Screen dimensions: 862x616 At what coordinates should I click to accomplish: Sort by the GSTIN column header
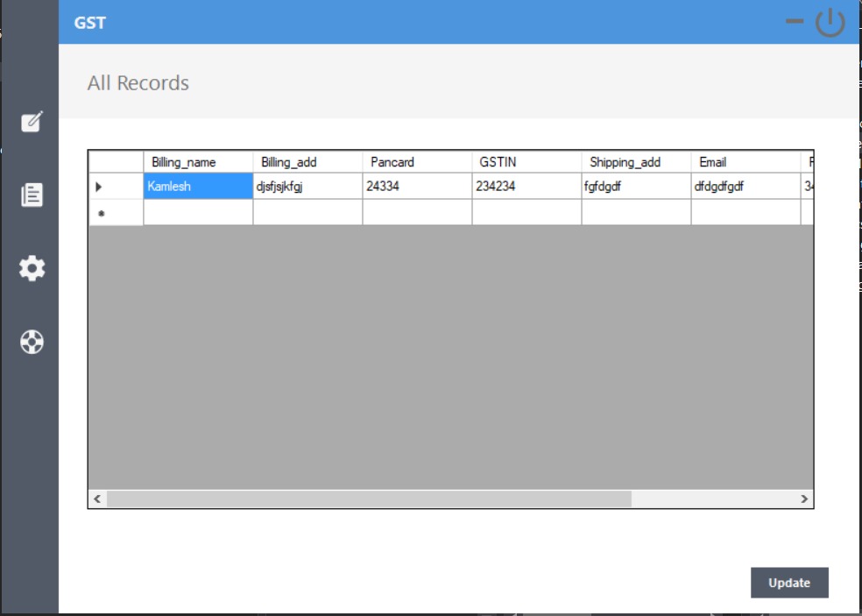[526, 162]
